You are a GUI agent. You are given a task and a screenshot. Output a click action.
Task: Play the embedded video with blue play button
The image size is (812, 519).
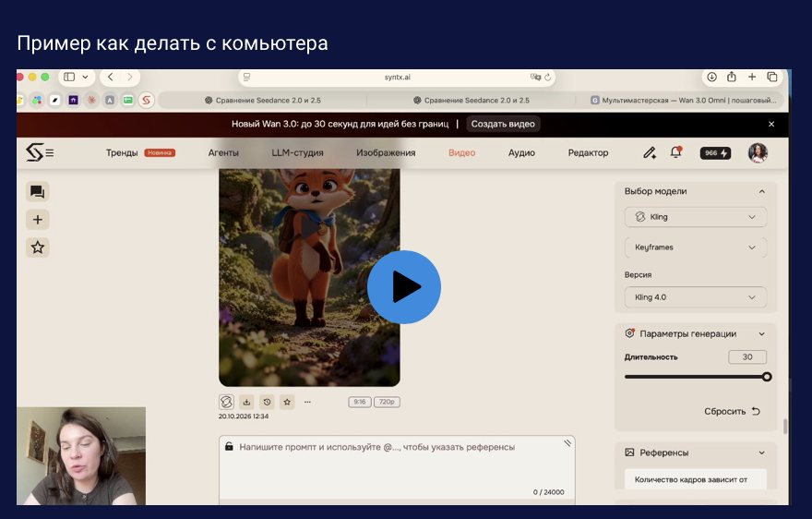[404, 286]
